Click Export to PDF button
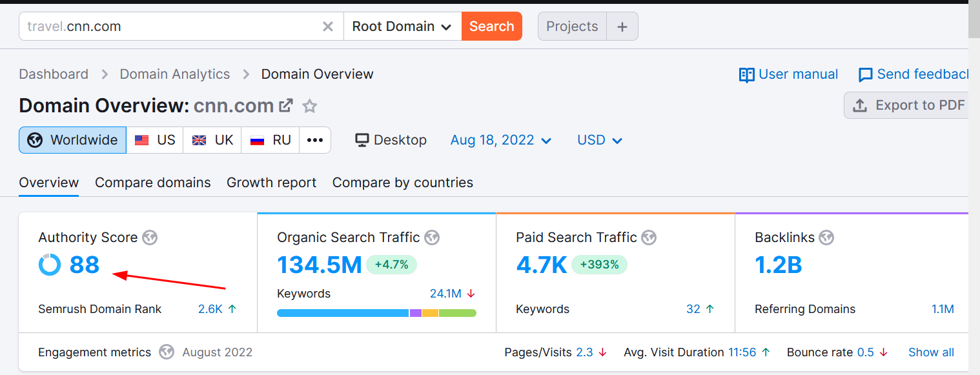 coord(906,105)
